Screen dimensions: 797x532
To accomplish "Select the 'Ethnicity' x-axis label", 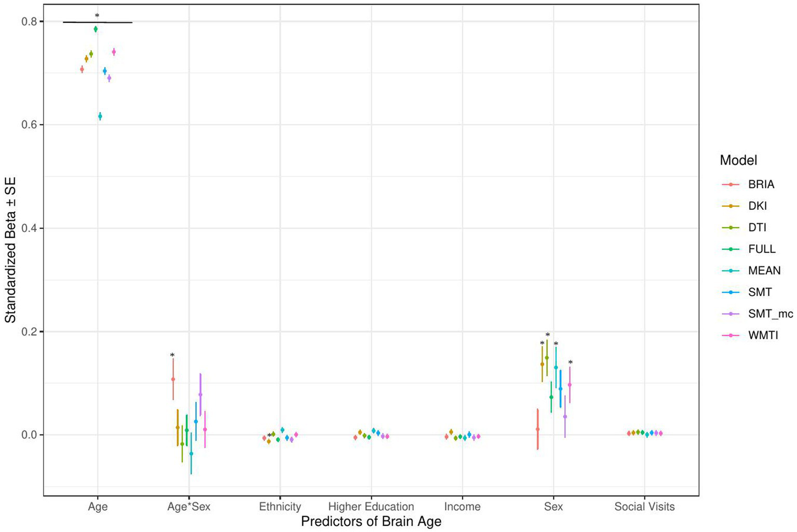I will click(280, 507).
